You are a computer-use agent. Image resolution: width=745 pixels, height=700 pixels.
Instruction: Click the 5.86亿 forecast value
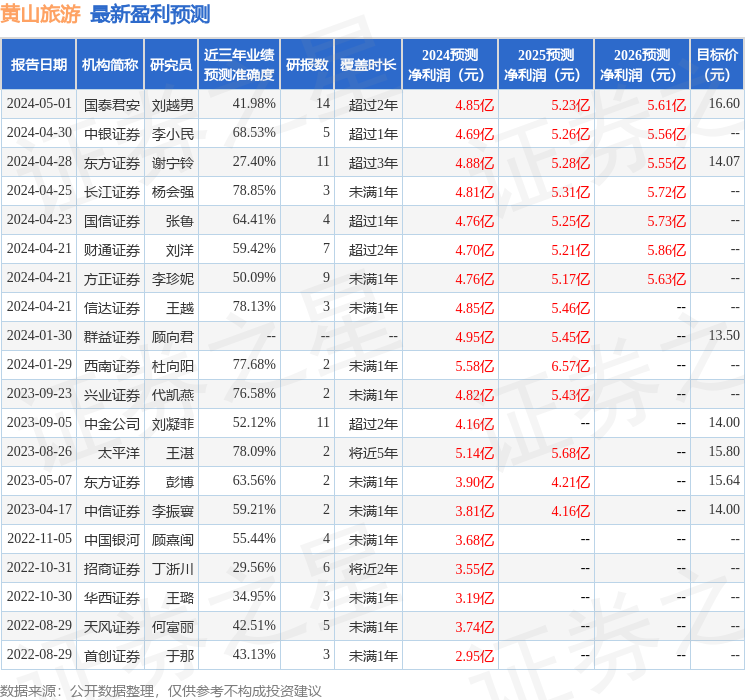[x=667, y=250]
